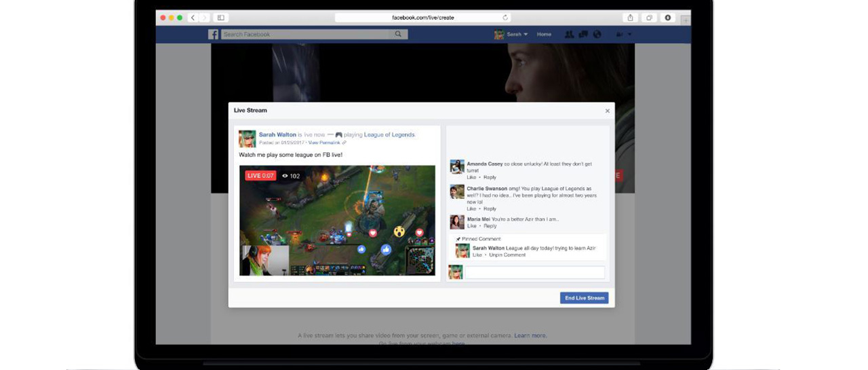Click the magnifier search icon
Image resolution: width=868 pixels, height=370 pixels.
click(399, 34)
